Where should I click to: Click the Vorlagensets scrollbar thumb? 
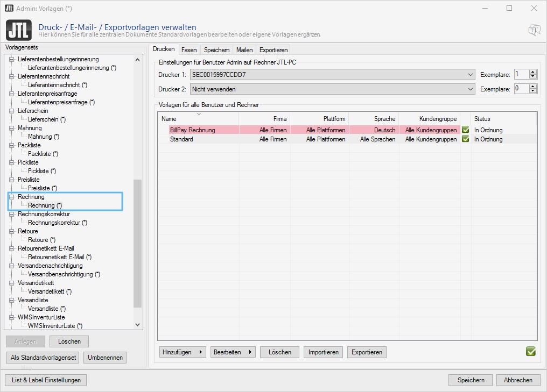[137, 244]
